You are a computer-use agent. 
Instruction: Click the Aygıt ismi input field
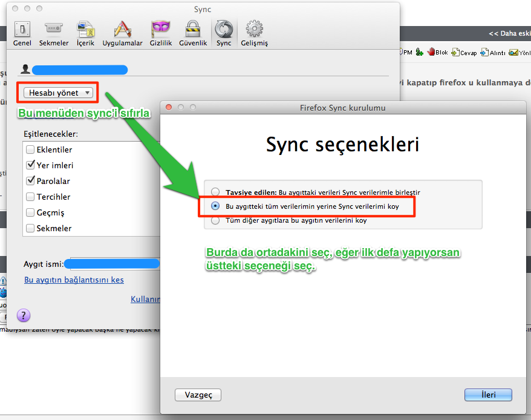point(112,264)
